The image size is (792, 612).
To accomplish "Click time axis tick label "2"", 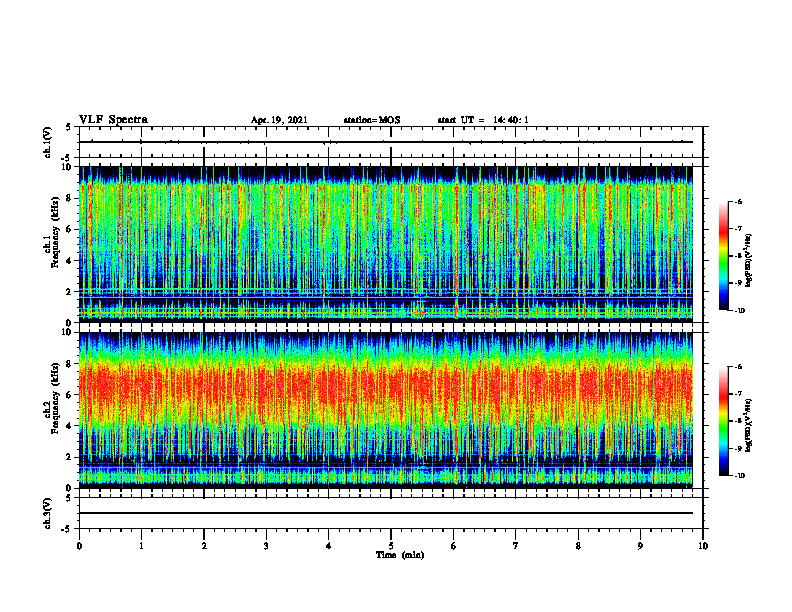I will 204,546.
